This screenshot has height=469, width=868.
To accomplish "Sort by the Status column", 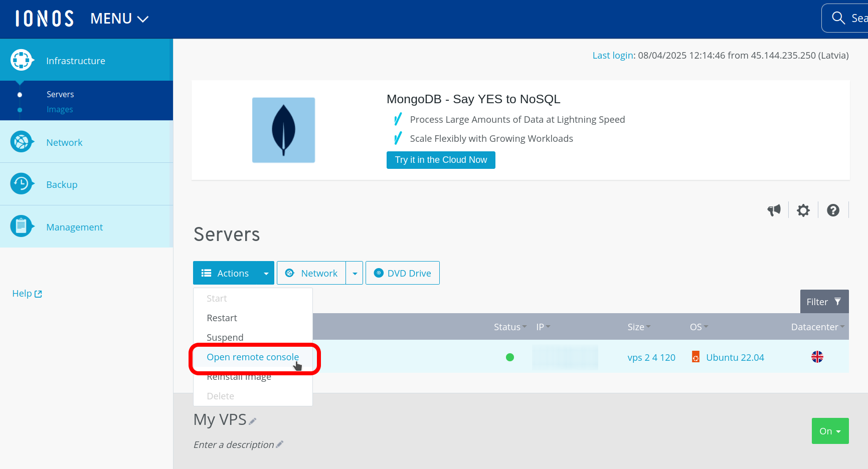I will coord(510,327).
